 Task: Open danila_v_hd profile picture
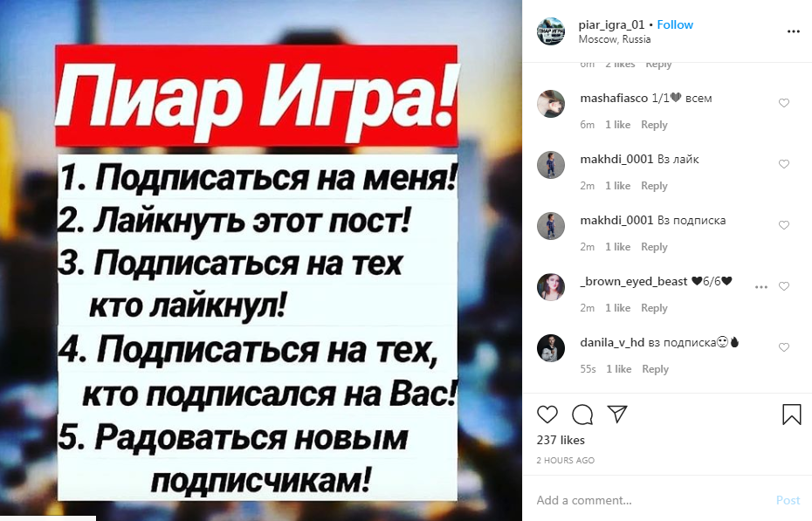[x=550, y=347]
